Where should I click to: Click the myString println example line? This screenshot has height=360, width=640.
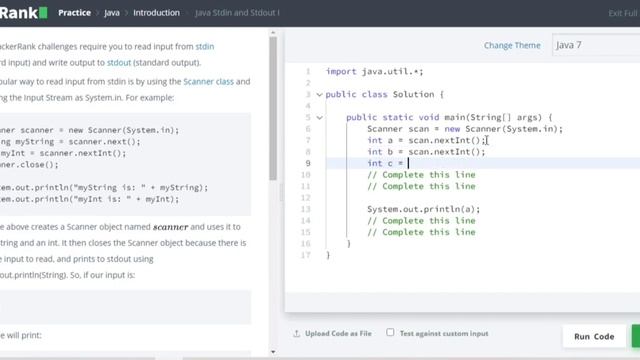(x=104, y=188)
